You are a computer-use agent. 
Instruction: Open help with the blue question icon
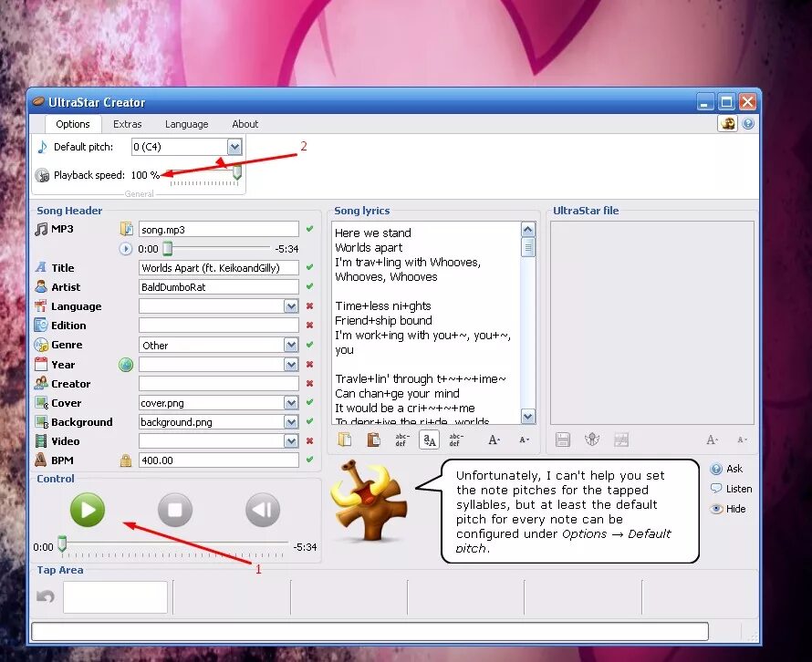[748, 124]
